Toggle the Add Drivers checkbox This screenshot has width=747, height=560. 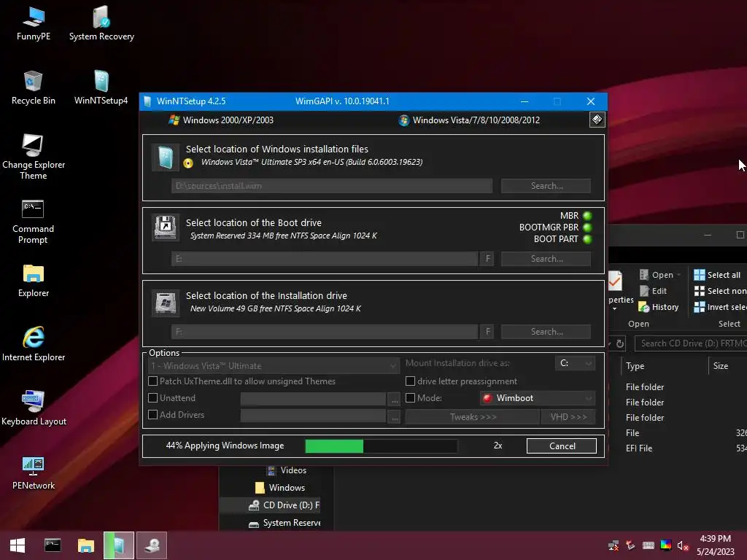(153, 414)
